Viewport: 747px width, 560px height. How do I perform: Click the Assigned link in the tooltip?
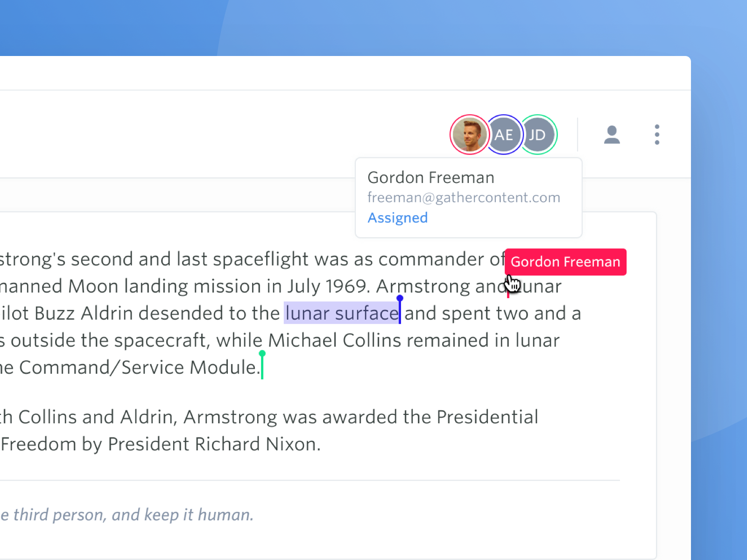click(x=397, y=218)
